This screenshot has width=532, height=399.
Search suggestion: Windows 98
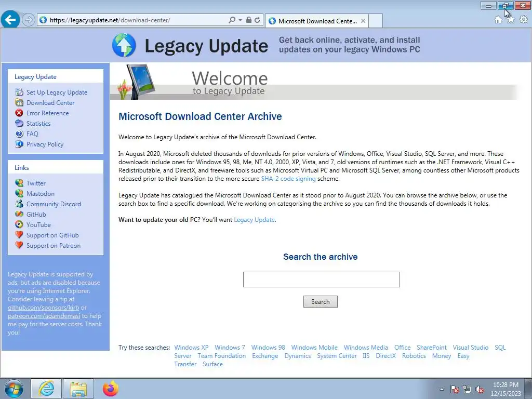click(268, 348)
